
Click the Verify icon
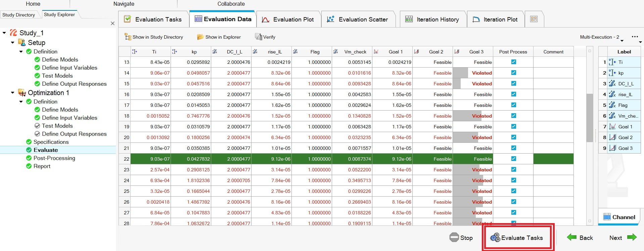(x=258, y=37)
